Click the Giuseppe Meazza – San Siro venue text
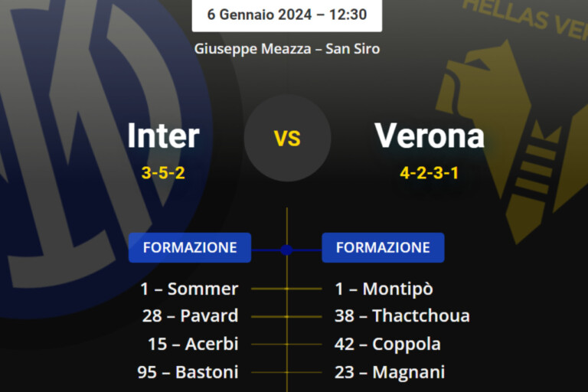This screenshot has width=588, height=392. [x=287, y=48]
